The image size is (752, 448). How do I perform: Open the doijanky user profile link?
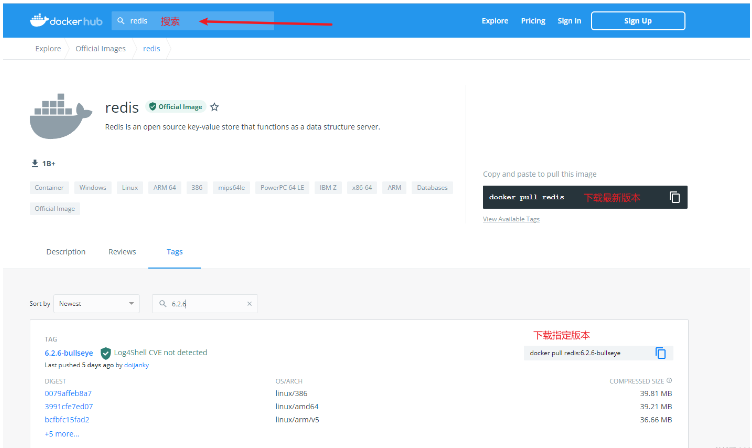(137, 365)
